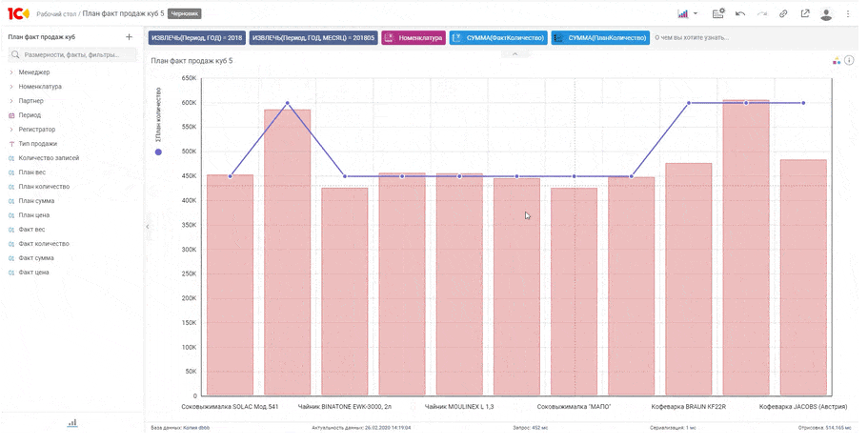Expand the Менеджер dimension

11,72
